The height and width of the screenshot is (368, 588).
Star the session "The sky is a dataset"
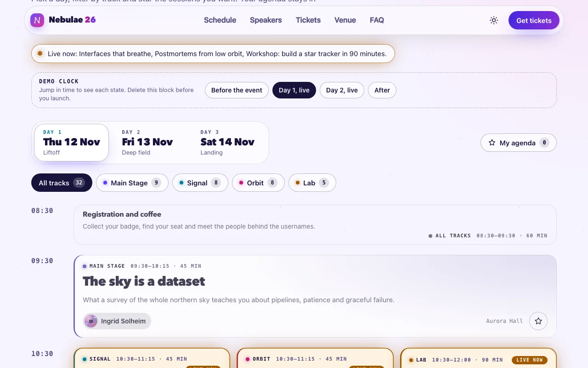(538, 321)
